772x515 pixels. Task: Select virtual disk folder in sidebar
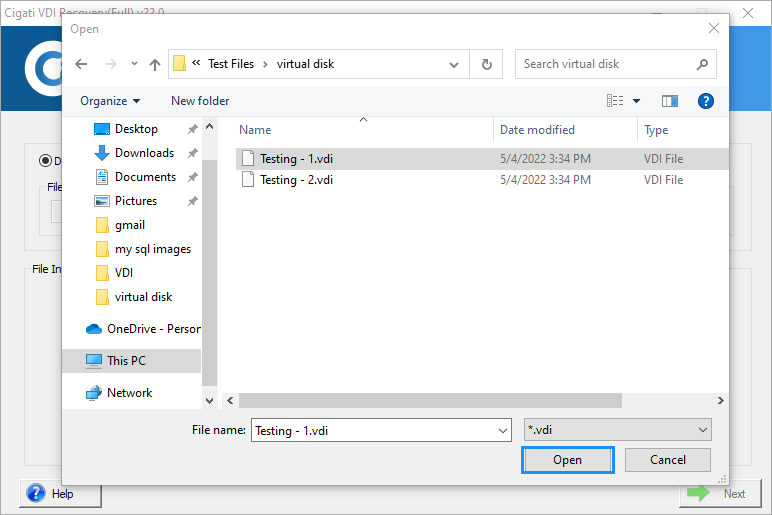[143, 297]
